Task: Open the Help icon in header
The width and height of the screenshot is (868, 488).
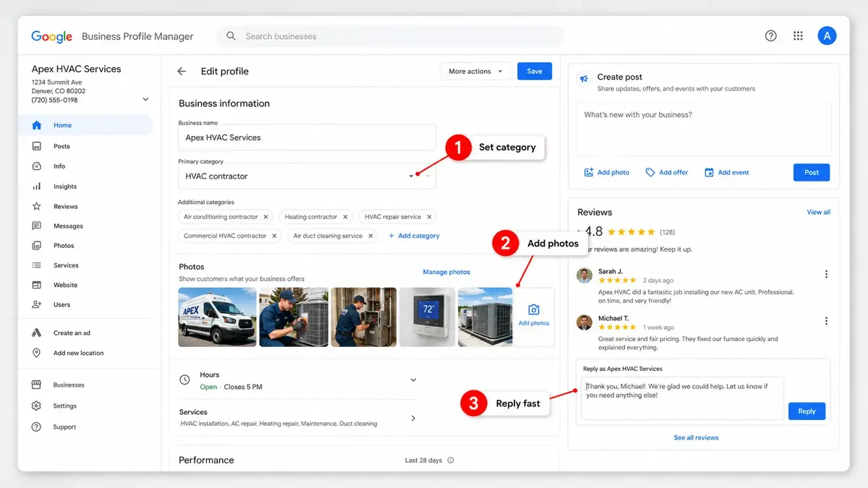Action: [x=771, y=36]
